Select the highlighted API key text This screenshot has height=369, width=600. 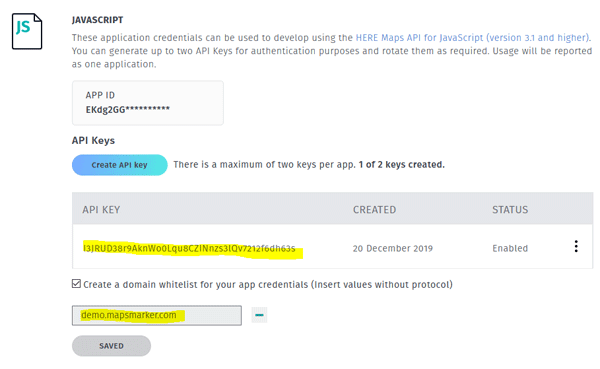click(x=189, y=249)
